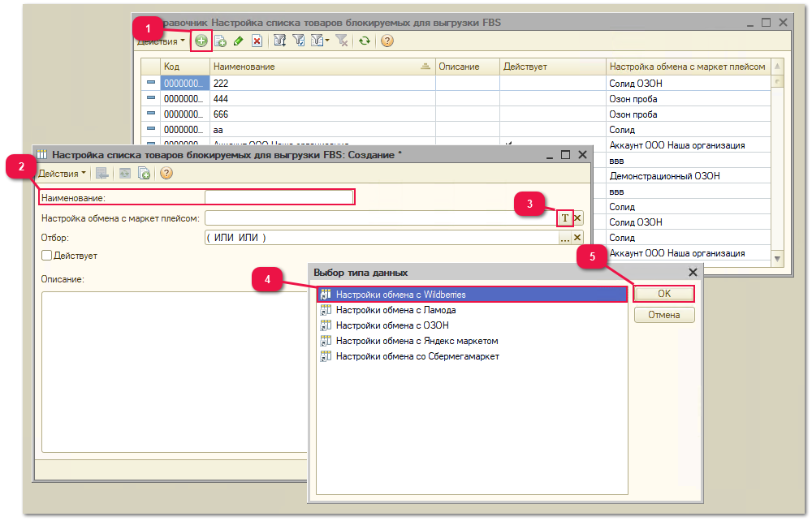Open help in the directory list toolbar
812x521 pixels.
pyautogui.click(x=387, y=41)
